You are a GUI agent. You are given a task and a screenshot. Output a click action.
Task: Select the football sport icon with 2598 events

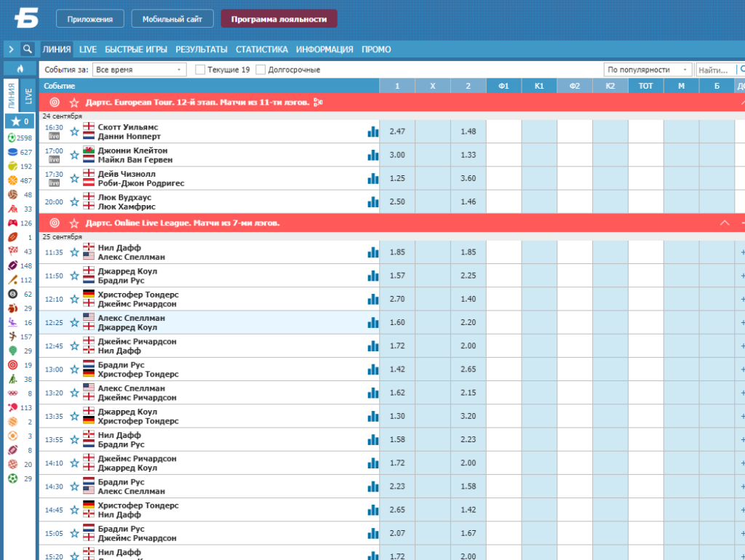[12, 137]
